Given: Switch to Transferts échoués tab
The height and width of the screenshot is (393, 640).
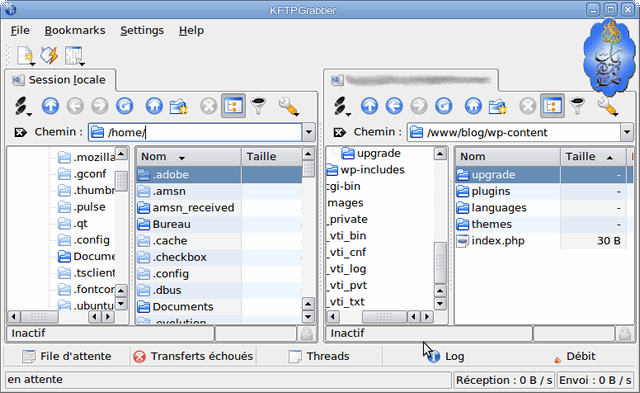Looking at the screenshot, I should pyautogui.click(x=193, y=356).
